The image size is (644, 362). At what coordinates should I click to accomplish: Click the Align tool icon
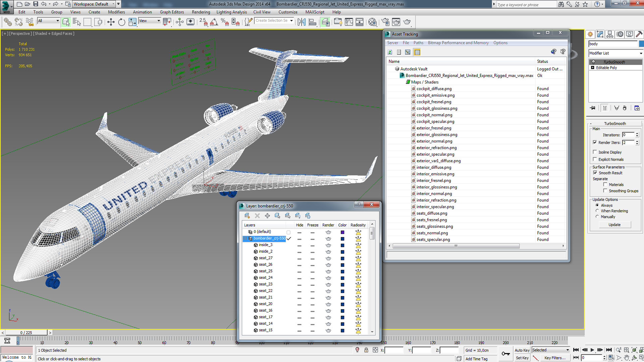point(313,22)
